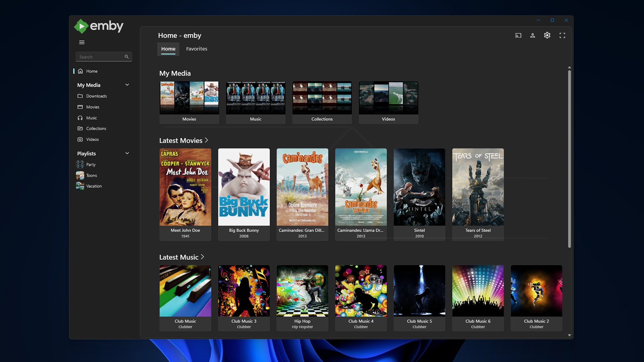Enter fullscreen mode via expand icon
Image resolution: width=644 pixels, height=362 pixels.
point(562,35)
